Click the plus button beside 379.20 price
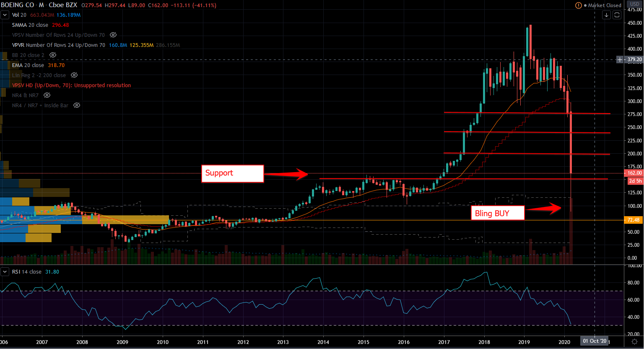This screenshot has height=349, width=644. pos(620,59)
